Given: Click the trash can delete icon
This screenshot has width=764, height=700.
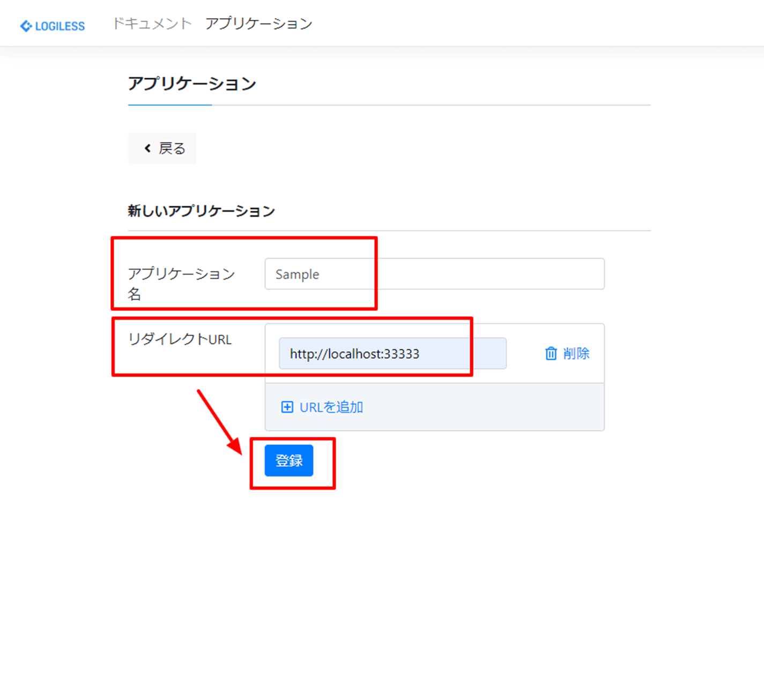Looking at the screenshot, I should pyautogui.click(x=551, y=353).
